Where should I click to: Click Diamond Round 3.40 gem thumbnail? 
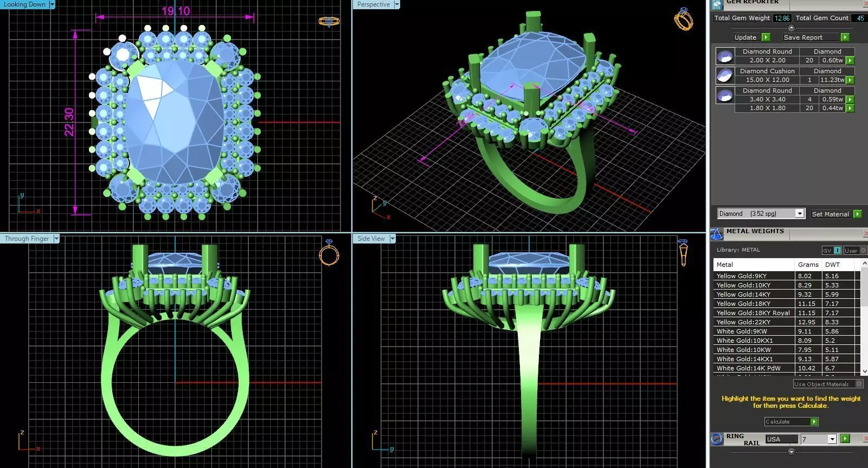click(725, 95)
